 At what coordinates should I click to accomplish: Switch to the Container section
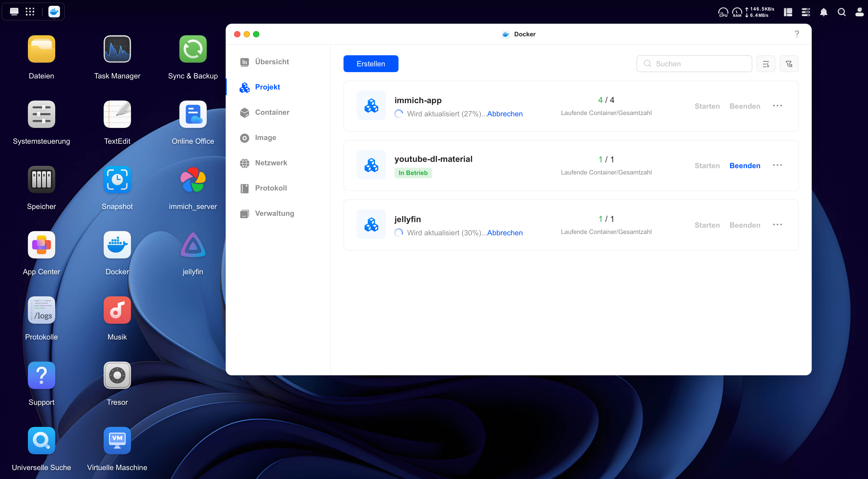[272, 112]
